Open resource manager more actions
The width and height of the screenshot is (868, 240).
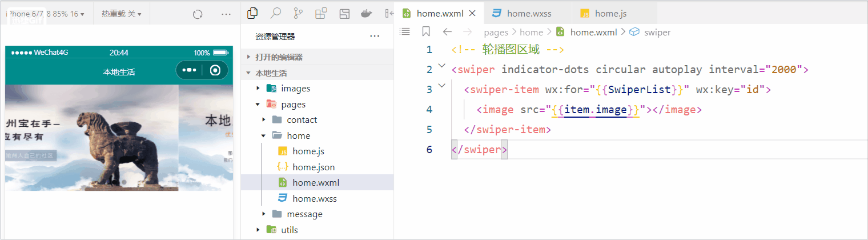tap(375, 36)
